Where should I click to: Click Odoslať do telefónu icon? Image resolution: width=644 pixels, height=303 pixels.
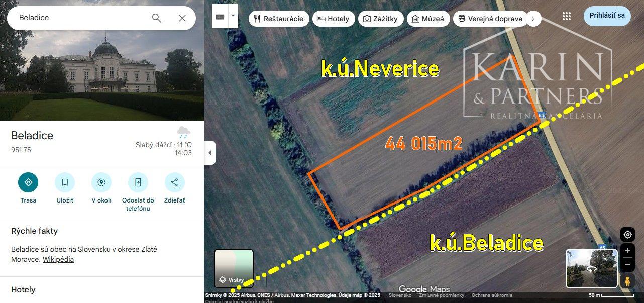(138, 182)
